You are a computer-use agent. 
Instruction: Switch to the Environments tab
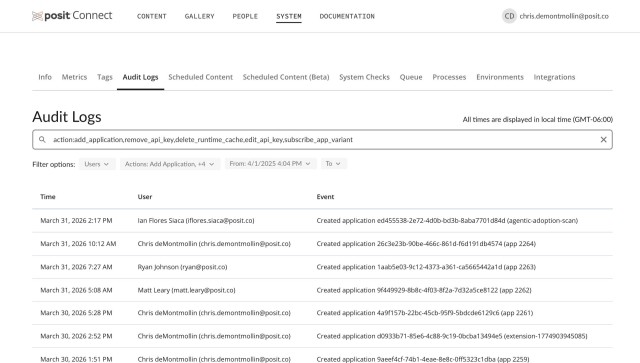(x=500, y=77)
